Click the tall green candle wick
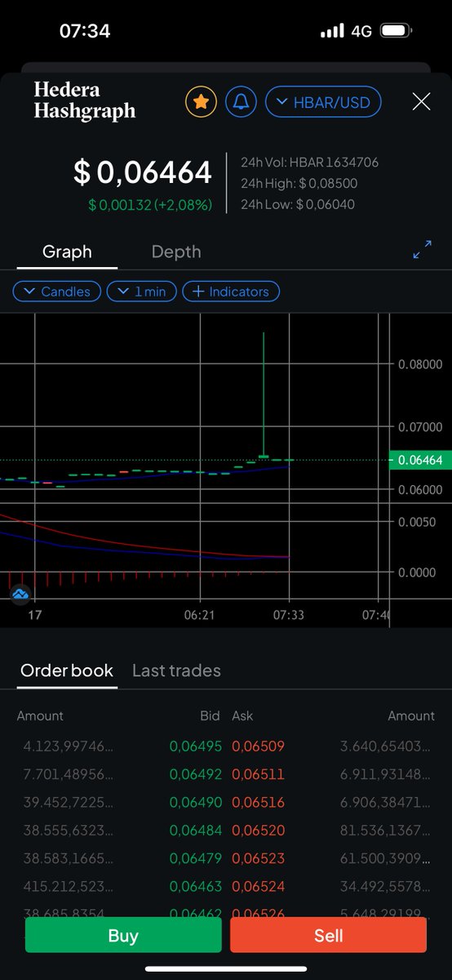 point(264,394)
